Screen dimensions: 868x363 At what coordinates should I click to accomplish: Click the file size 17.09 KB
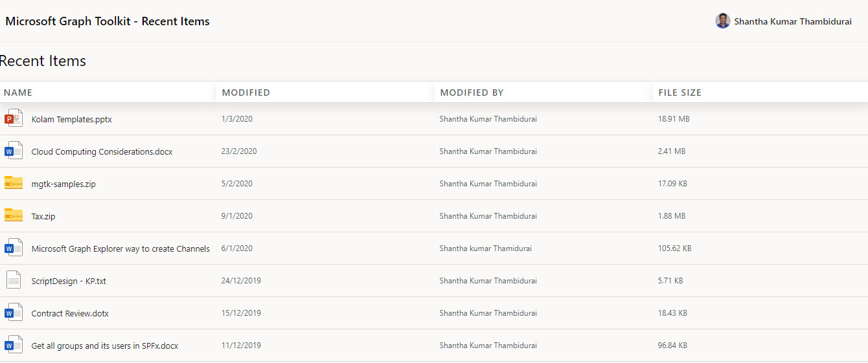[672, 184]
